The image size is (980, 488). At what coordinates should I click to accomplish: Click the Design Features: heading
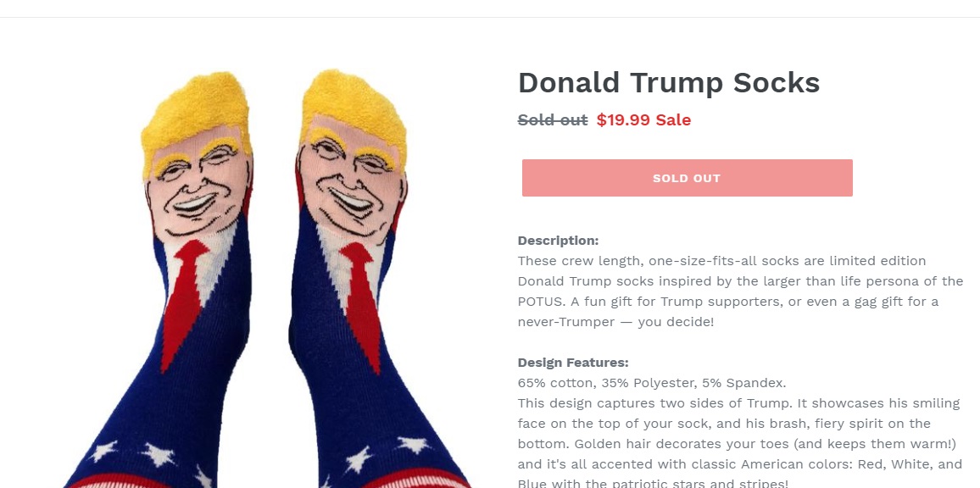tap(573, 363)
